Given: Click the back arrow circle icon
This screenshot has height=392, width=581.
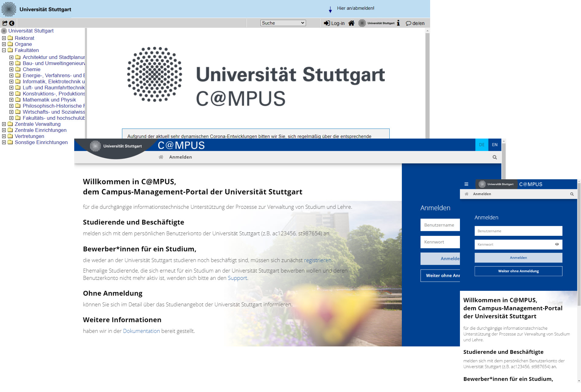Looking at the screenshot, I should pos(12,23).
